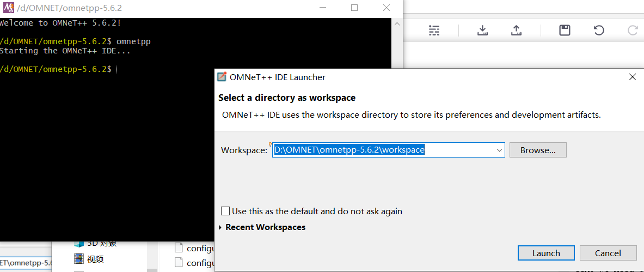Viewport: 644px width, 272px height.
Task: Click the Launch button
Action: (546, 253)
